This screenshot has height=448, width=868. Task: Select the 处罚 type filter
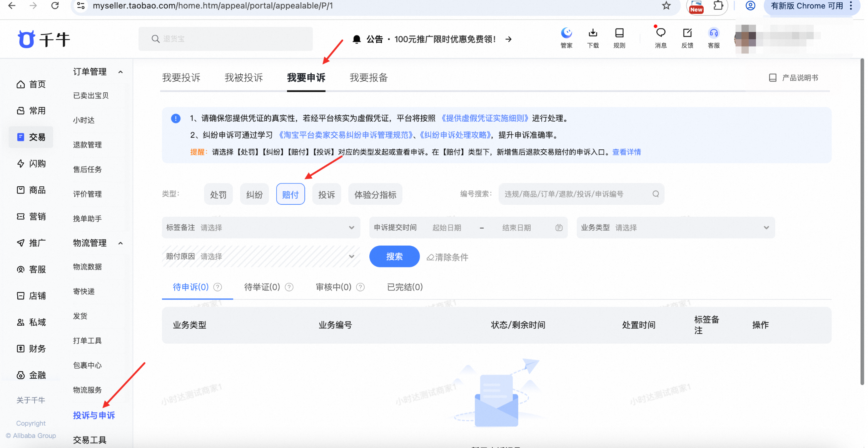click(218, 194)
